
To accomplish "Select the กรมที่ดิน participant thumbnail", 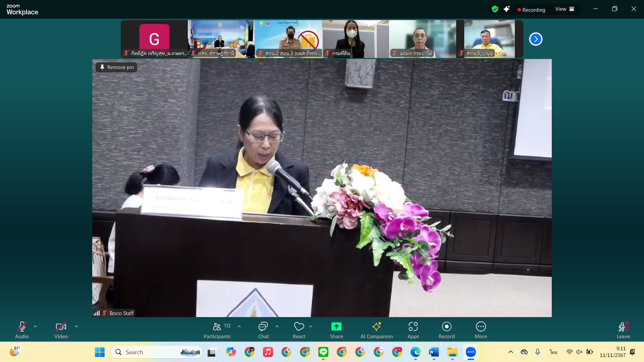I will [355, 39].
